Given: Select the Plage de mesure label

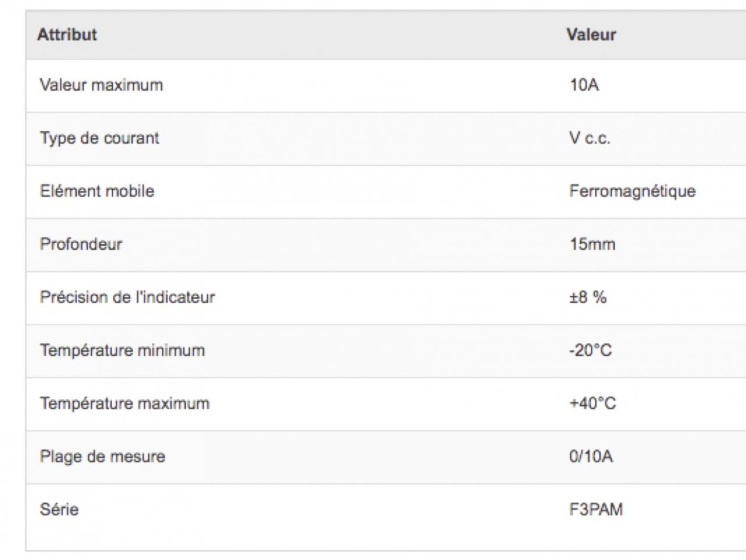Looking at the screenshot, I should (x=103, y=456).
